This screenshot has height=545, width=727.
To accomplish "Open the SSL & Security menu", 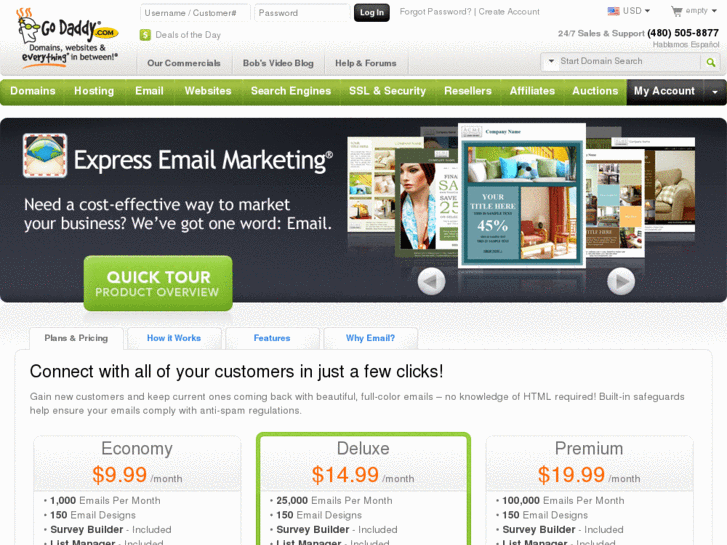I will point(387,91).
